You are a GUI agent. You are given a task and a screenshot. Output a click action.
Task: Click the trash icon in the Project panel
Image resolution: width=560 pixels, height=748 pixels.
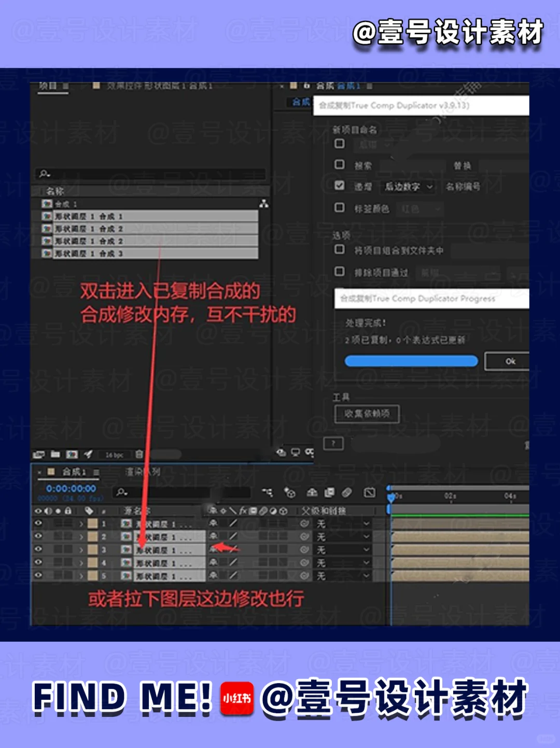pos(138,454)
